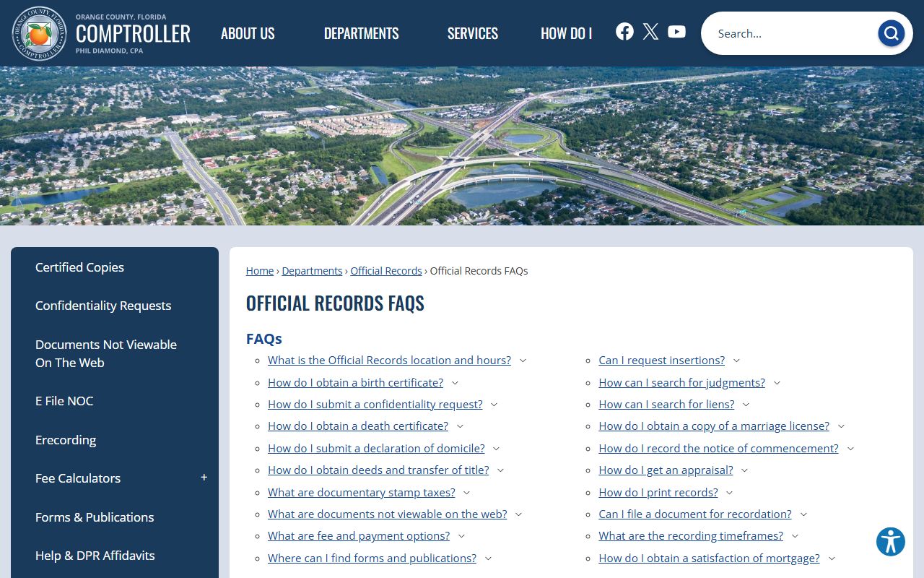Screen dimensions: 924x578
Task: Expand chevron beside deeds and transfer of title
Action: pos(500,470)
